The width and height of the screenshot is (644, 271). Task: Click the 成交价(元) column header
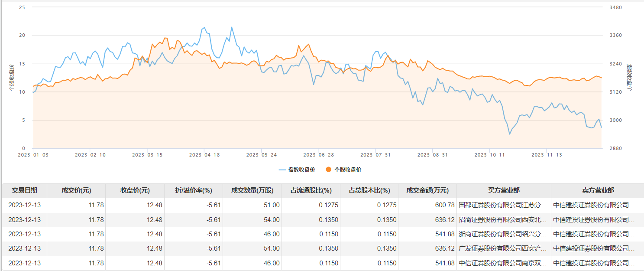(x=76, y=190)
